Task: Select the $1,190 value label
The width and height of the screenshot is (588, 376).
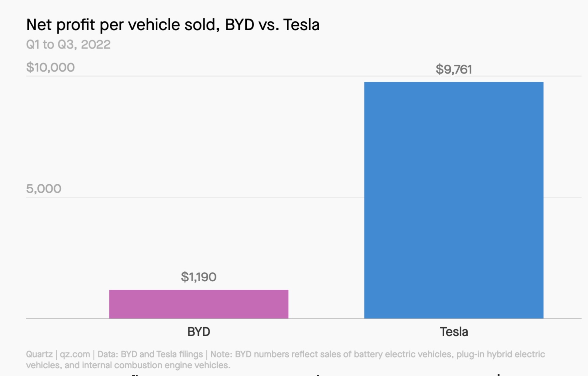Action: [199, 277]
